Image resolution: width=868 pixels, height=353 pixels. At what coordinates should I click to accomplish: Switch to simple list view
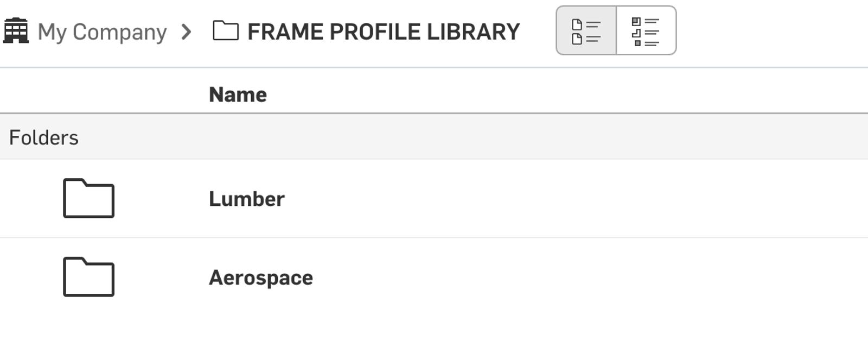point(586,31)
